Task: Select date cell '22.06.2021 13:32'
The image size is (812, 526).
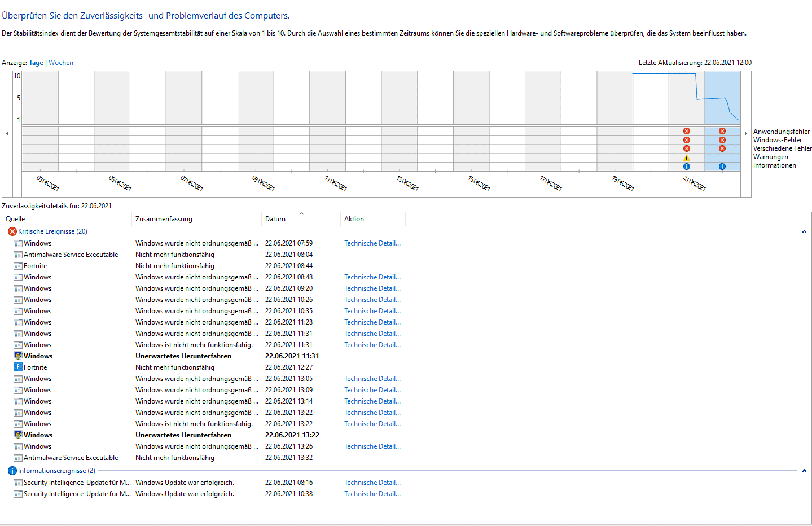Action: (289, 458)
